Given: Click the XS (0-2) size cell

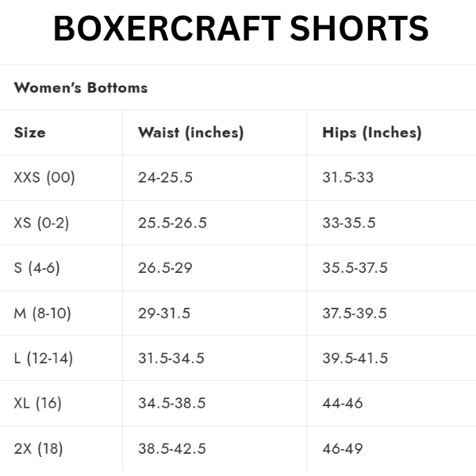Looking at the screenshot, I should 41,223.
